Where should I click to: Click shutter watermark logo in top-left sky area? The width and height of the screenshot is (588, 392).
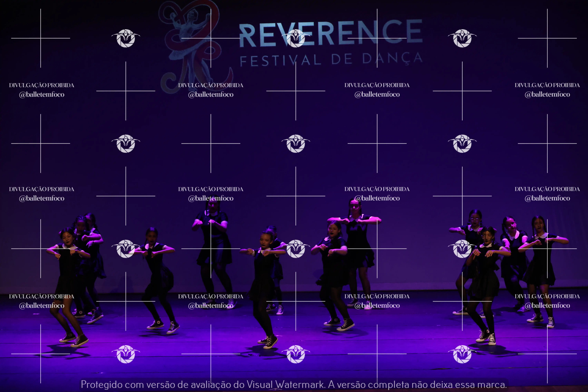126,38
